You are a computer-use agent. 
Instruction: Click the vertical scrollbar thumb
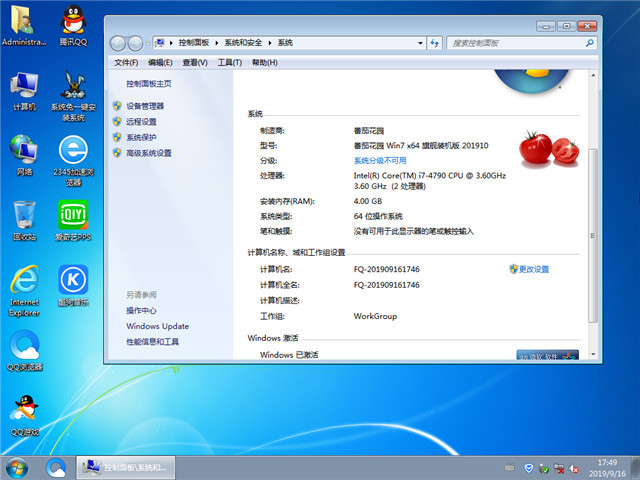tap(593, 236)
